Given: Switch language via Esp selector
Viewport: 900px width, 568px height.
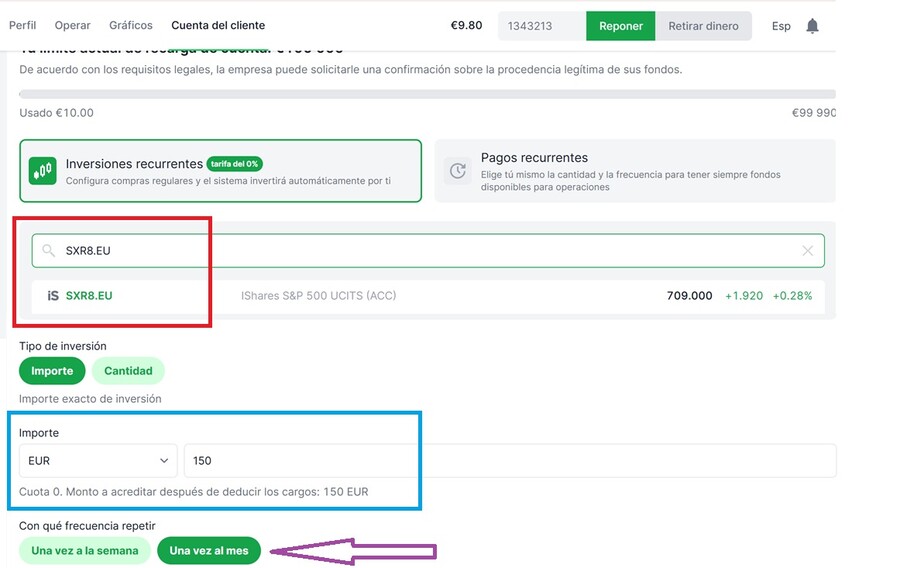Looking at the screenshot, I should tap(781, 26).
